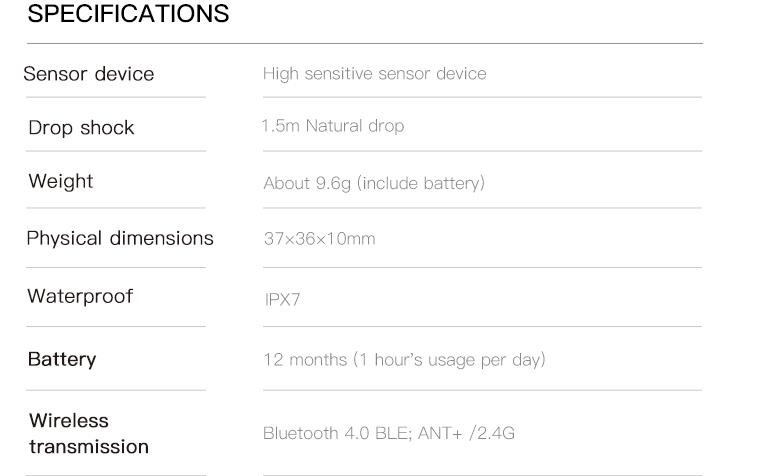Click About 9.6g include battery text
The image size is (771, 476).
374,183
